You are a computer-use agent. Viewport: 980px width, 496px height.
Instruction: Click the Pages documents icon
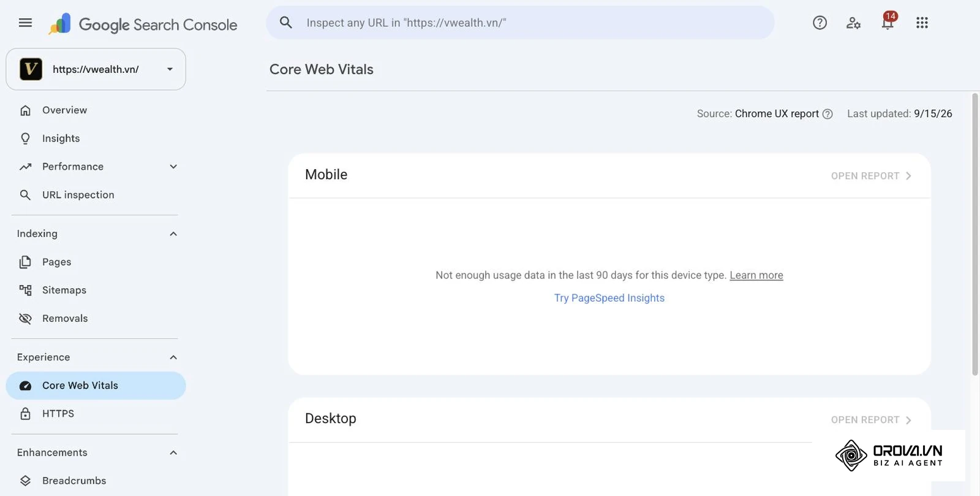pyautogui.click(x=25, y=262)
